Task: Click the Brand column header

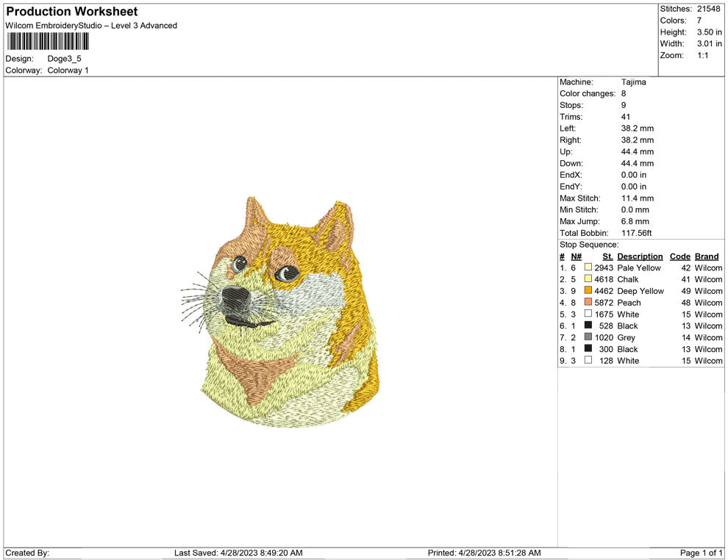Action: click(x=707, y=256)
